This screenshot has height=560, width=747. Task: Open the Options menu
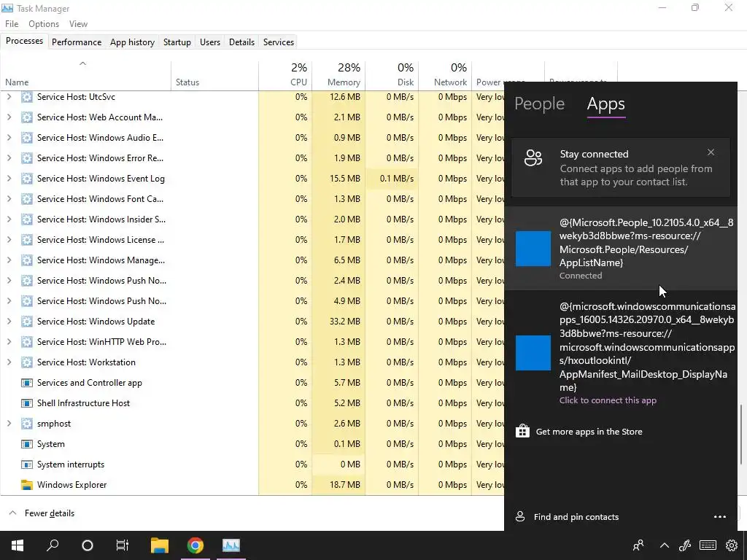pyautogui.click(x=44, y=24)
